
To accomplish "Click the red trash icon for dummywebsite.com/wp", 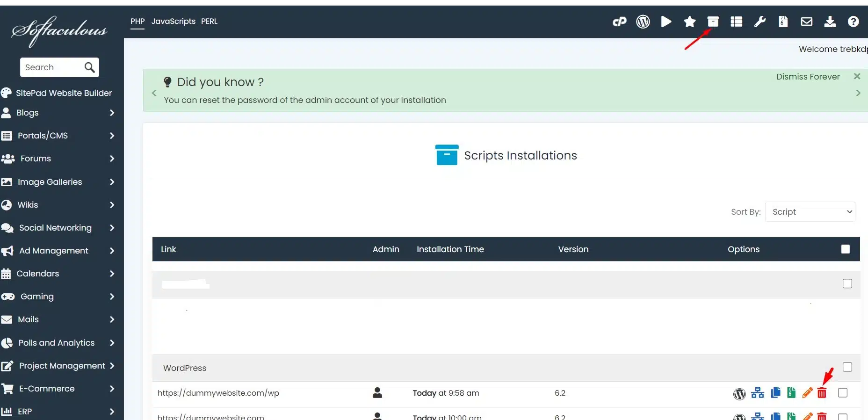I will [822, 393].
